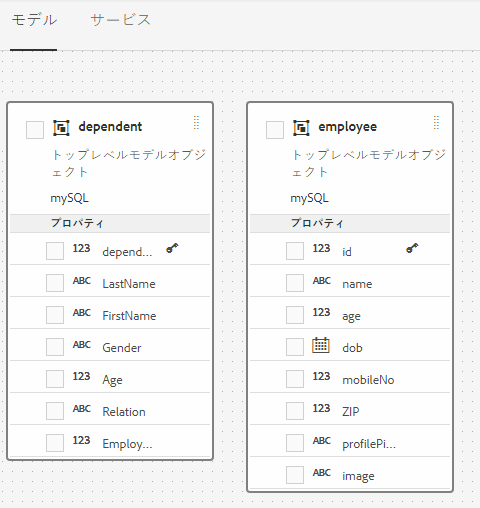Check the Gender property checkbox
This screenshot has height=508, width=480.
[55, 347]
